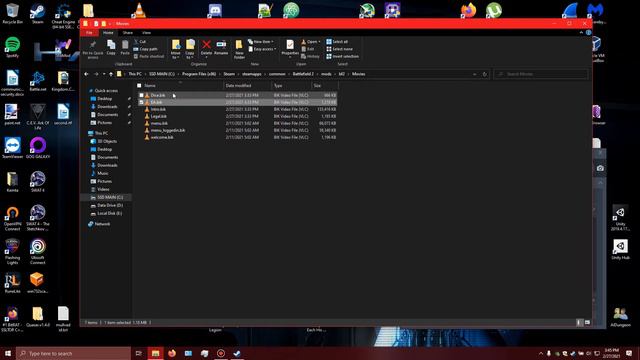Select the Steam desktop shortcut

[x=38, y=14]
